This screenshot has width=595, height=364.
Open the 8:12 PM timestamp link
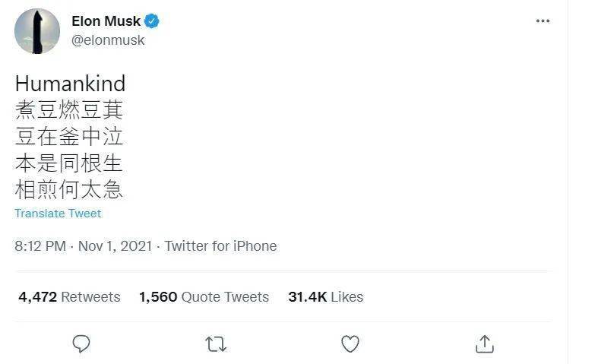(40, 246)
